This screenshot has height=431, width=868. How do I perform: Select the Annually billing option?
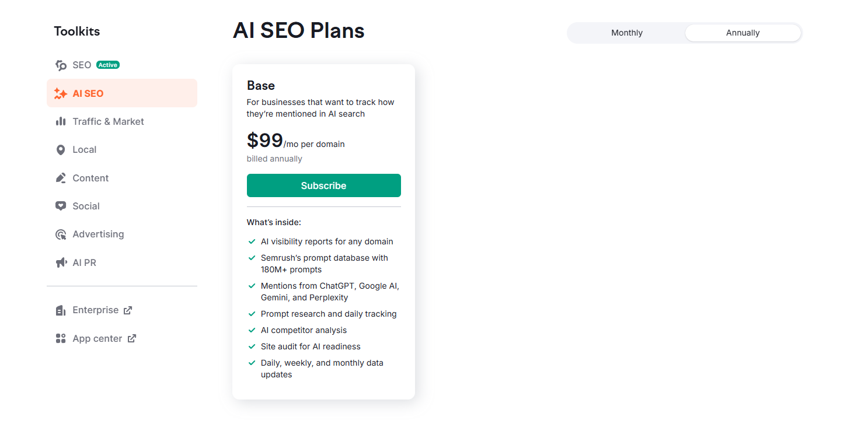(x=742, y=33)
